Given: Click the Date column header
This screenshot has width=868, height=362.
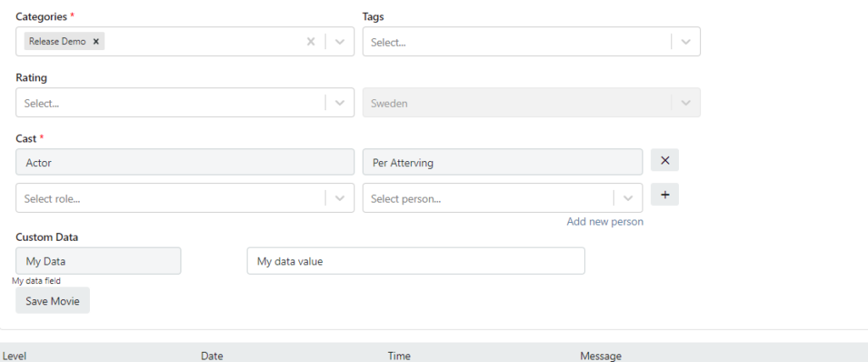Looking at the screenshot, I should point(212,356).
